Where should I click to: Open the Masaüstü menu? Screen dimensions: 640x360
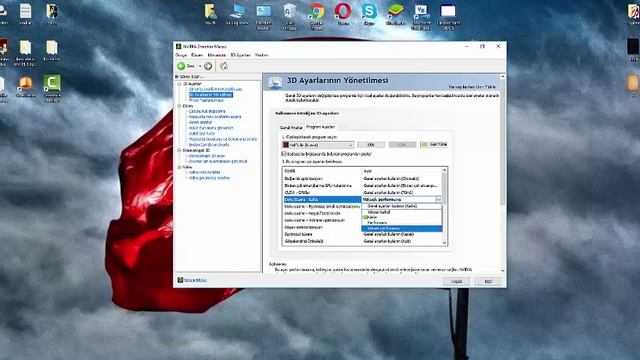coord(217,55)
